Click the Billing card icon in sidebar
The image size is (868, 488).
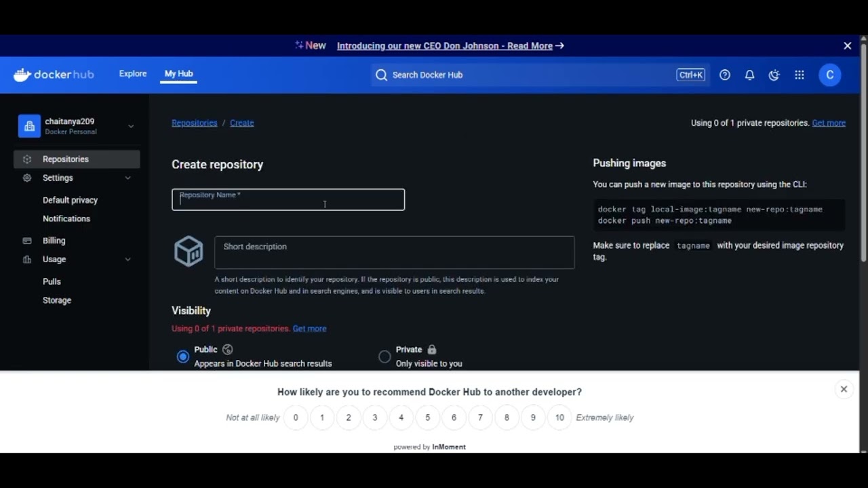coord(27,241)
